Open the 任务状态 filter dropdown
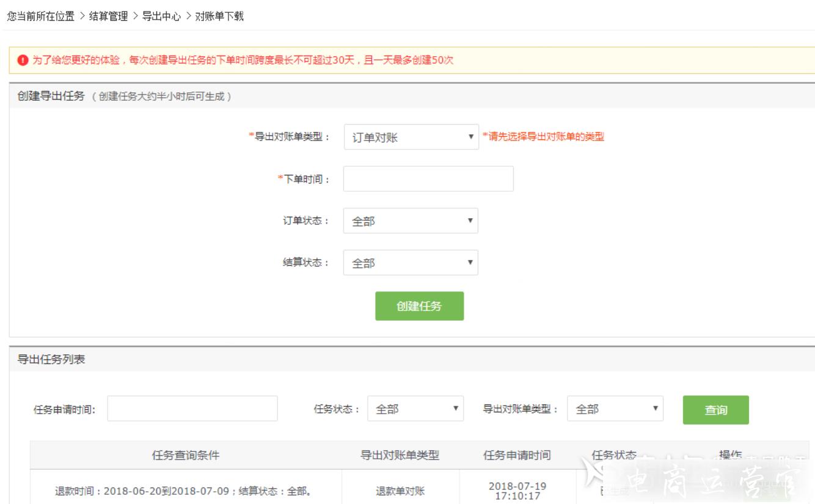815x504 pixels. (415, 409)
